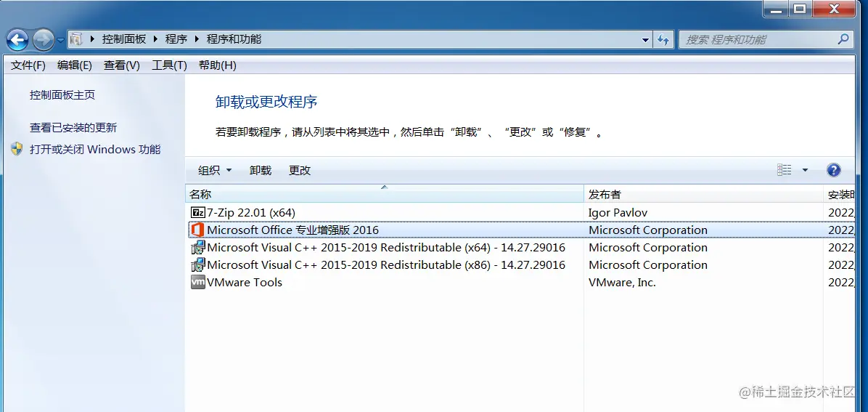Open the 编辑(E) menu
The height and width of the screenshot is (412, 868).
point(74,65)
